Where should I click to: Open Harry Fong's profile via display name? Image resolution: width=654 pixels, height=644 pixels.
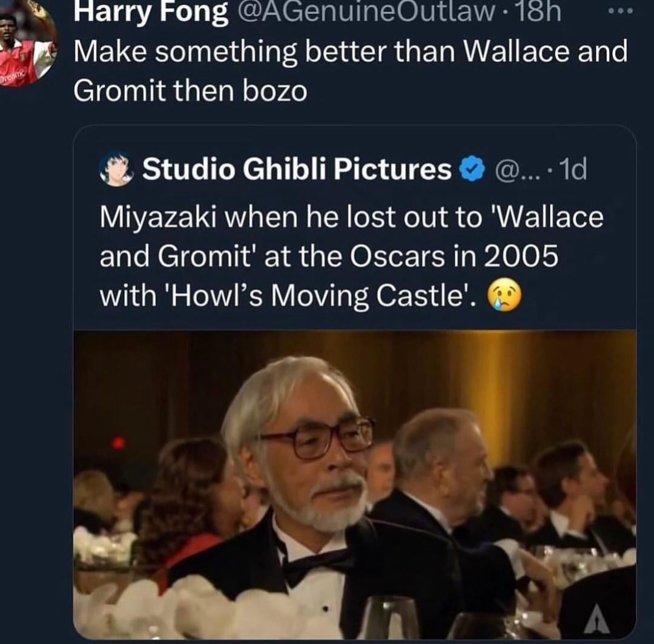150,13
